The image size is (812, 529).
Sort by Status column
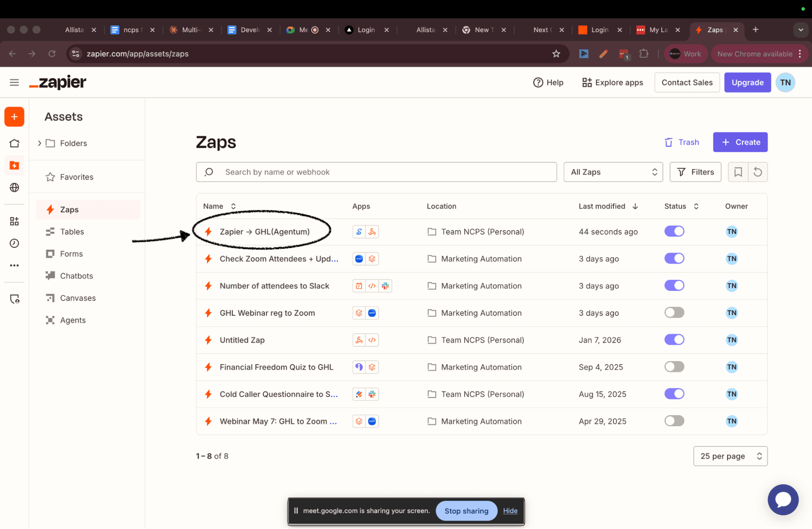tap(681, 207)
